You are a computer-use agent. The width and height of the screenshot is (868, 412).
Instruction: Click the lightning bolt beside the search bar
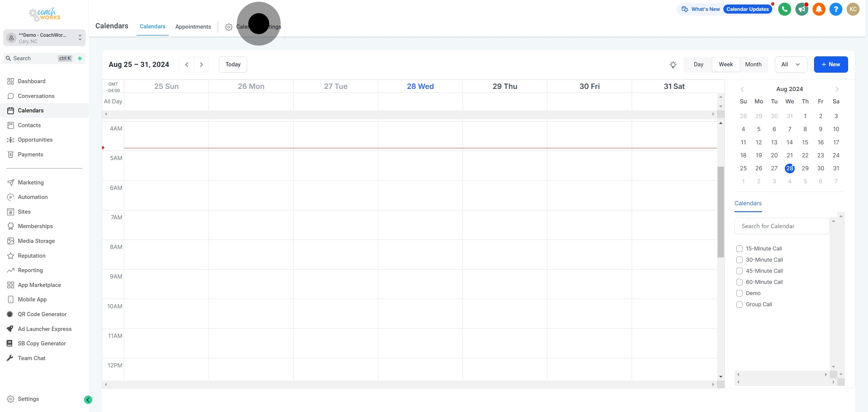(x=80, y=58)
